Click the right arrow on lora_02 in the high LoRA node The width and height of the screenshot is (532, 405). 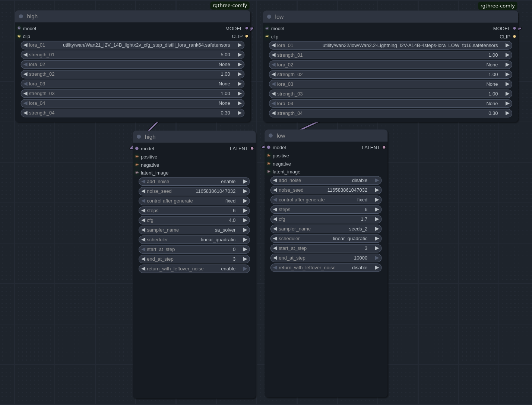(240, 64)
